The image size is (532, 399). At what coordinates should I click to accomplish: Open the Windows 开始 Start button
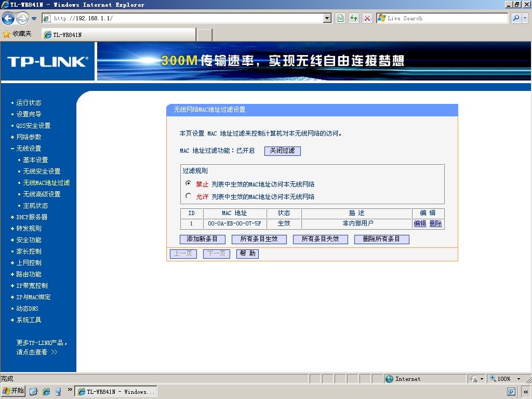click(14, 391)
